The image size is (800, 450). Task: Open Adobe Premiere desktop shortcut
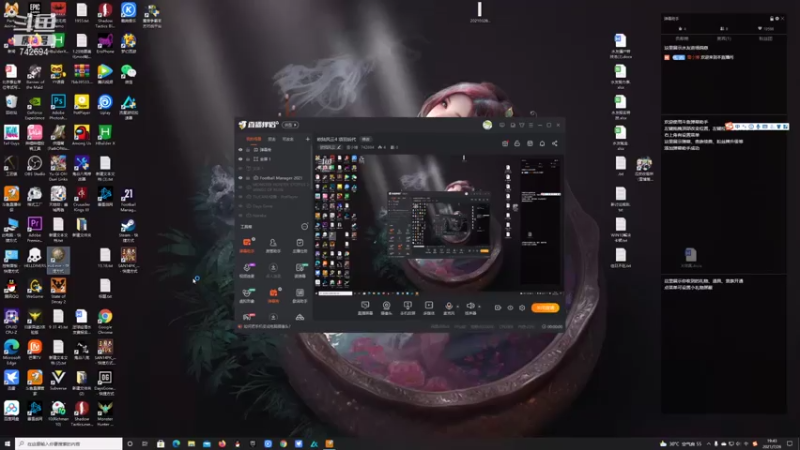35,229
